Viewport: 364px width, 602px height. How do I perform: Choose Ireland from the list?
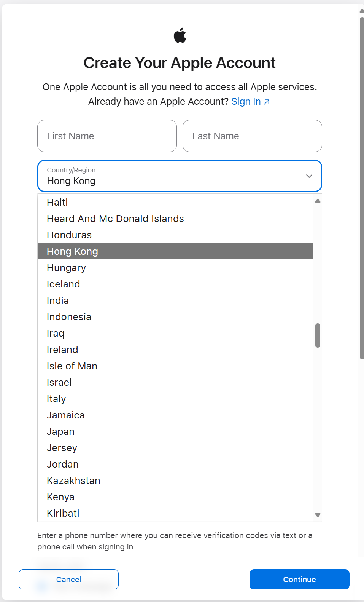click(62, 350)
